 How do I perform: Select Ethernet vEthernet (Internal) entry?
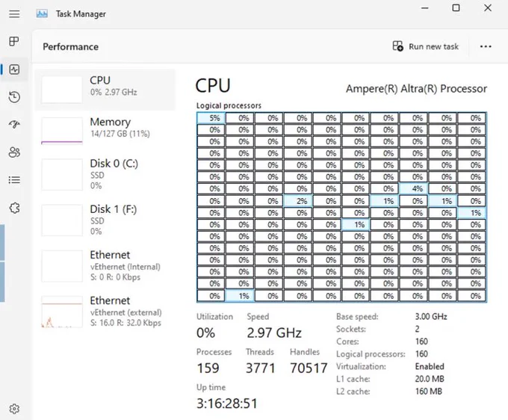105,266
